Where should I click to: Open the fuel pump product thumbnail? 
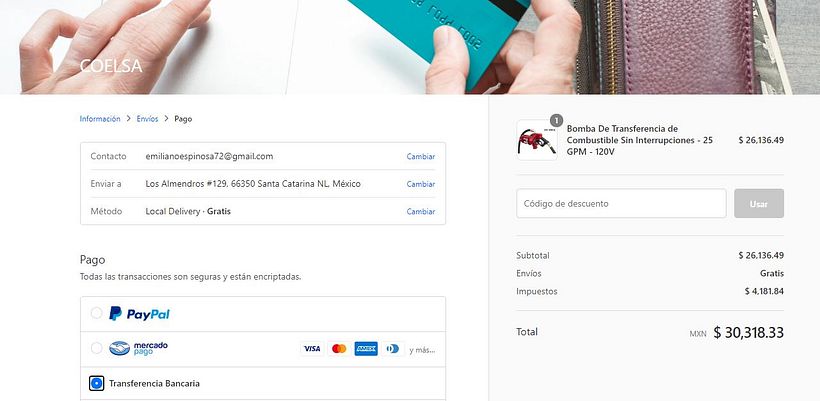537,140
